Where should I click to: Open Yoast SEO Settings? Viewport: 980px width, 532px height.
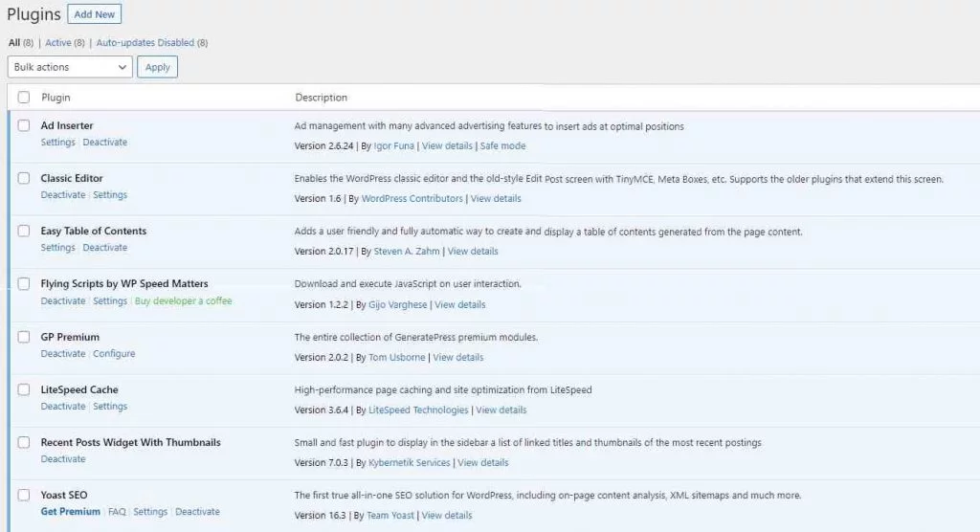click(150, 511)
